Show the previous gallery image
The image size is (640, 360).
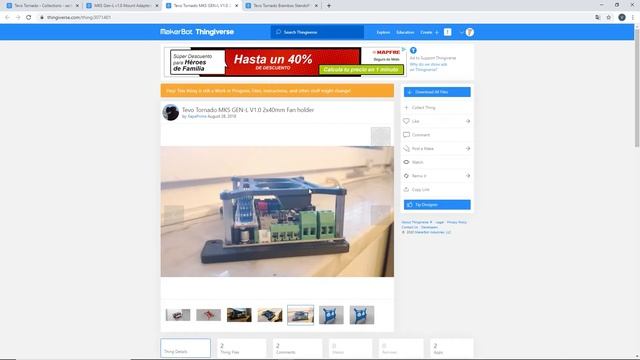[173, 215]
